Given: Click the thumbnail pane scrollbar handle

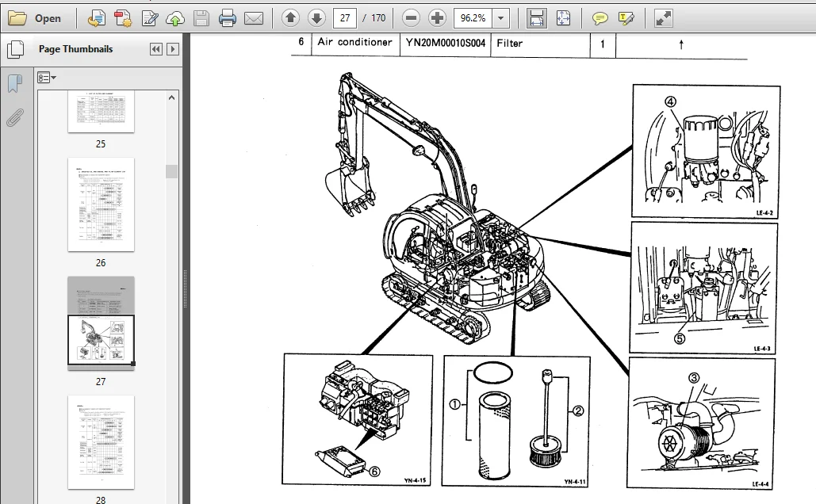Looking at the screenshot, I should pos(172,172).
